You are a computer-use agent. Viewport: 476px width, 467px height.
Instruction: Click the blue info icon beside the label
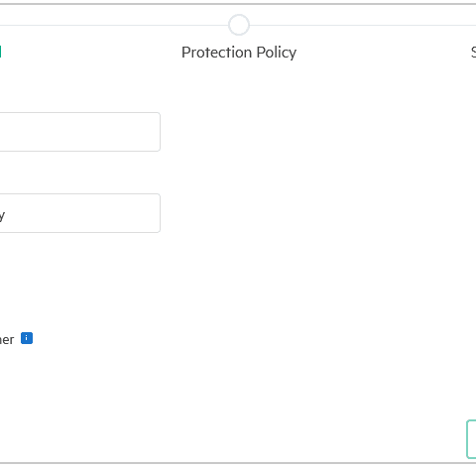[x=27, y=338]
